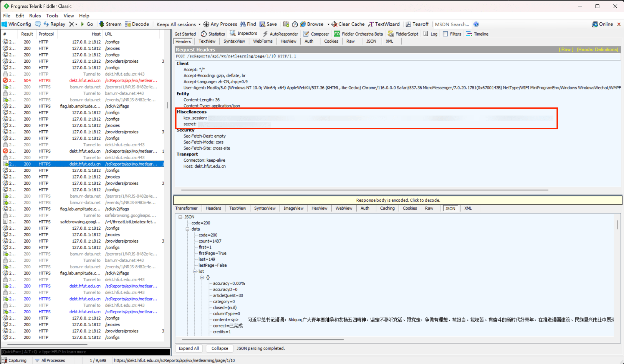Image resolution: width=624 pixels, height=364 pixels.
Task: Collapse the data node in JSON tree
Action: 188,229
